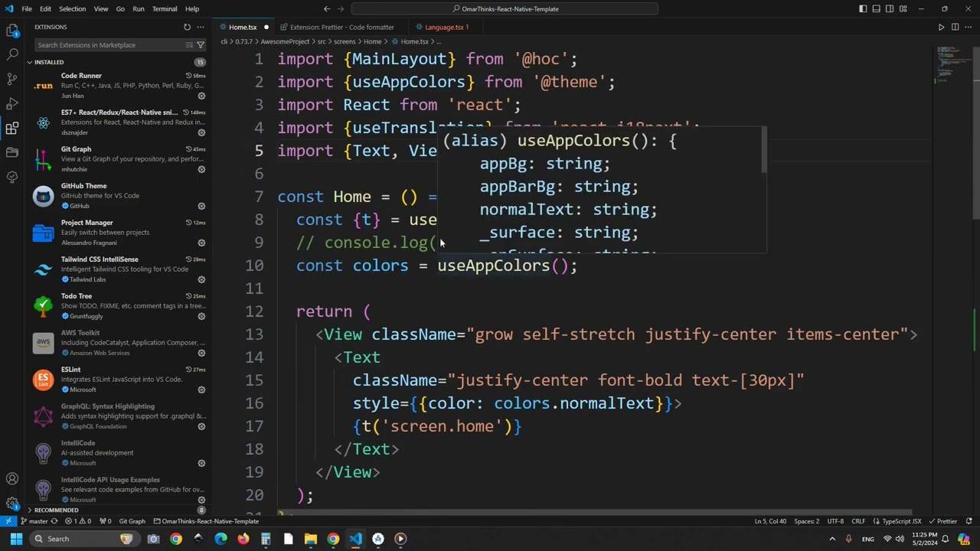Select GraphQL: Syntax Highlighting extension
Image resolution: width=980 pixels, height=551 pixels.
(119, 416)
